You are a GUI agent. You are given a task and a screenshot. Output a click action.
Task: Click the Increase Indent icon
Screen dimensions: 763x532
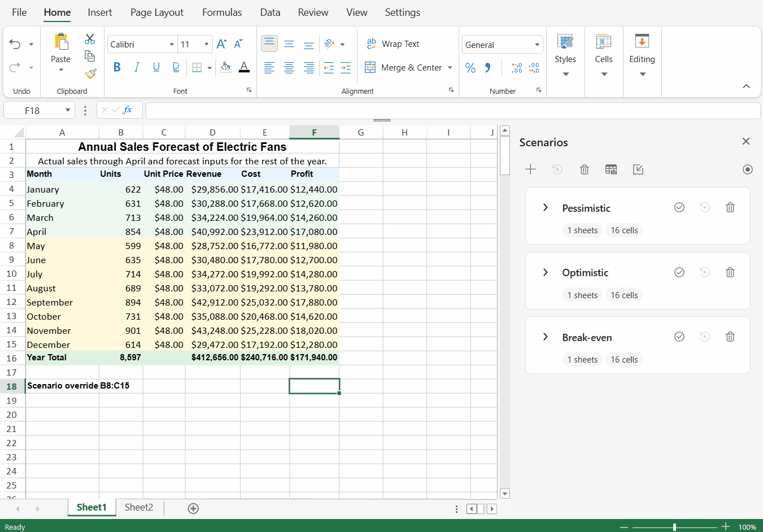[x=346, y=68]
